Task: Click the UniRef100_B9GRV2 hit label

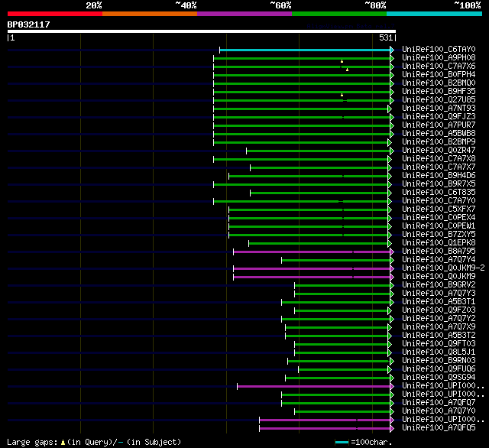Action: point(439,285)
